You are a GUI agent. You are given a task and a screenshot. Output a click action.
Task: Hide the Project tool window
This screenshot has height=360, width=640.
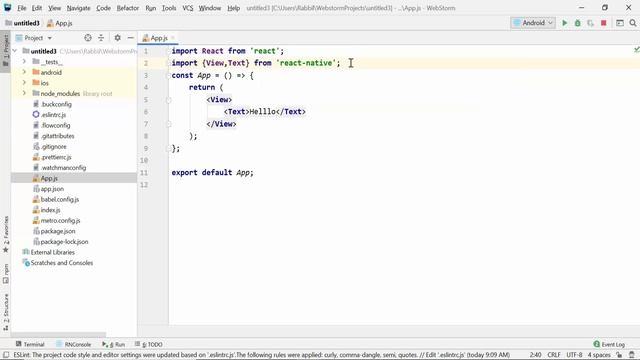pyautogui.click(x=131, y=38)
